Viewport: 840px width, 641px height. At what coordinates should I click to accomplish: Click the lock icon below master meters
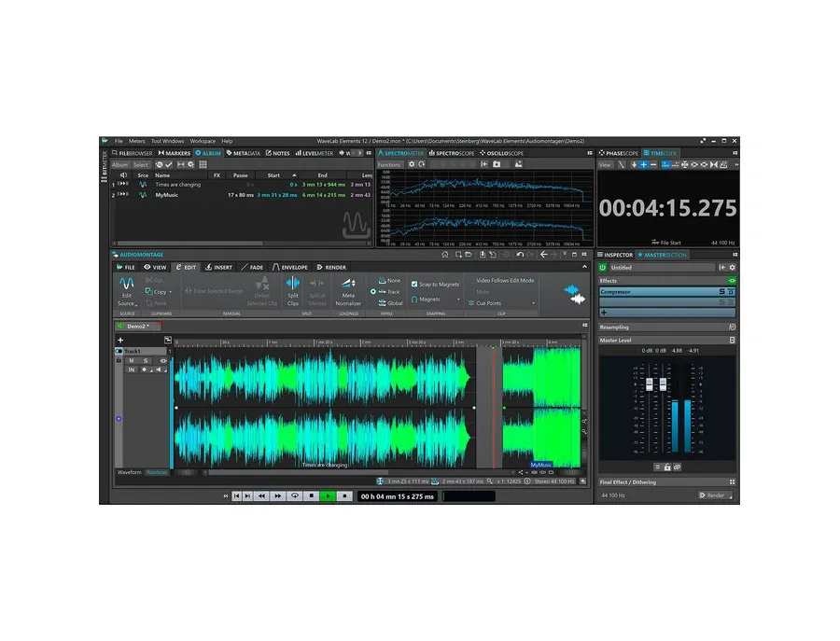tap(667, 467)
